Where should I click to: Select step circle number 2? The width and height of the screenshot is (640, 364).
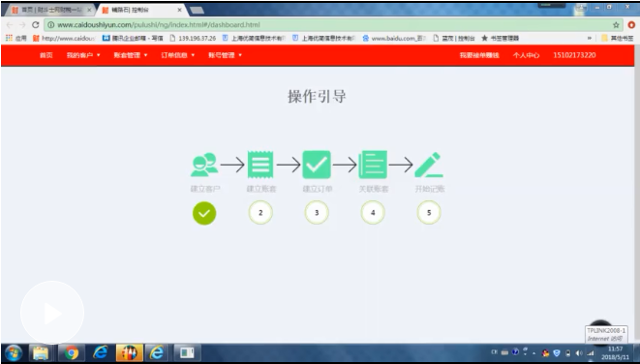pyautogui.click(x=260, y=213)
